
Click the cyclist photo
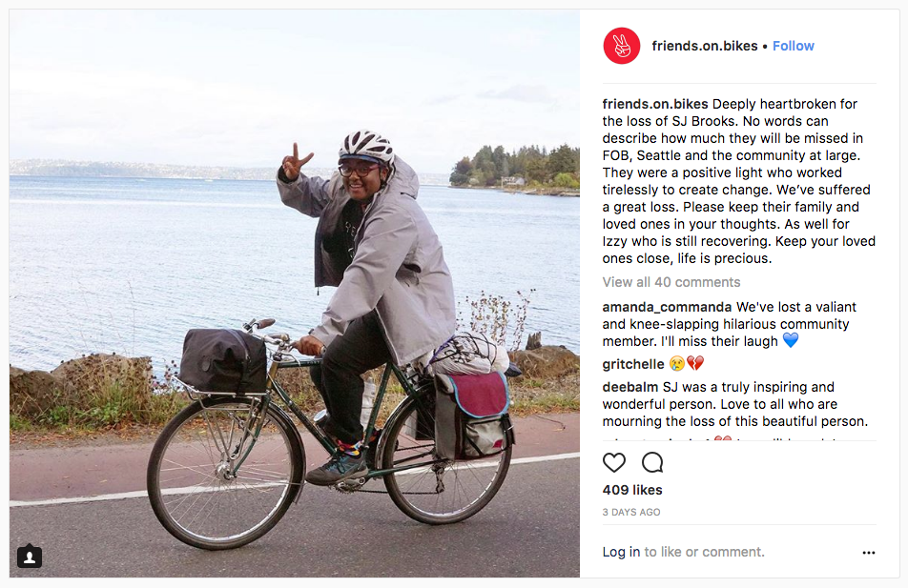click(x=294, y=294)
